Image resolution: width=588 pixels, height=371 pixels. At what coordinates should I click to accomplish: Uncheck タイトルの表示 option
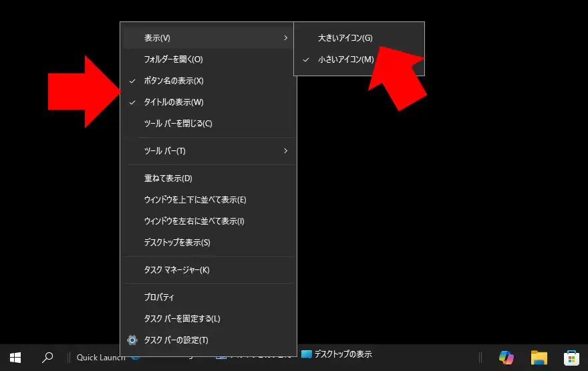[174, 102]
